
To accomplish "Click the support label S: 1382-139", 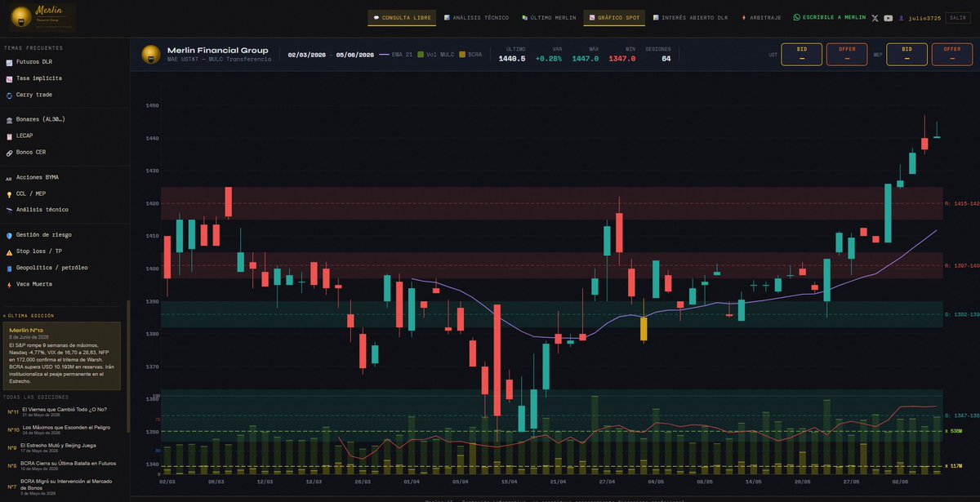I will (x=962, y=314).
